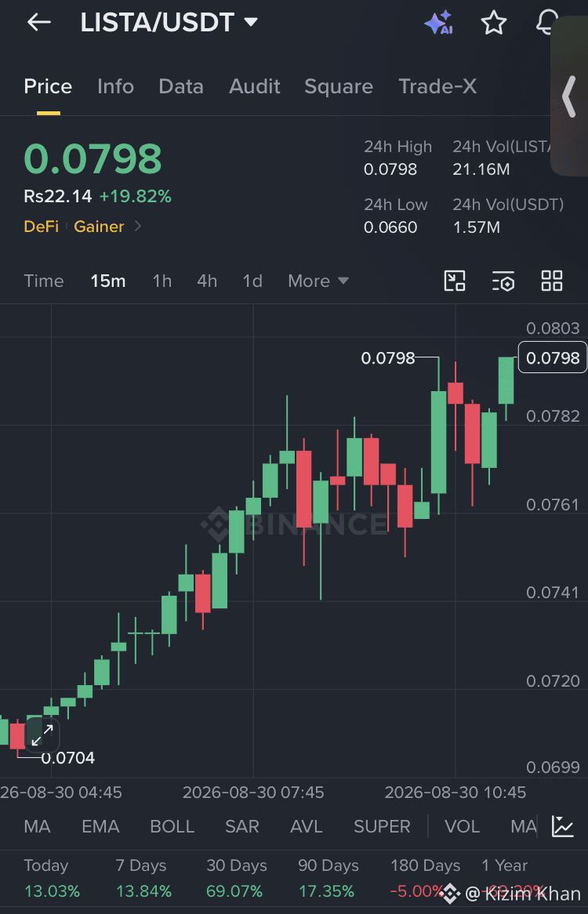Click the 0.0704 low price marker
588x914 pixels.
point(67,758)
